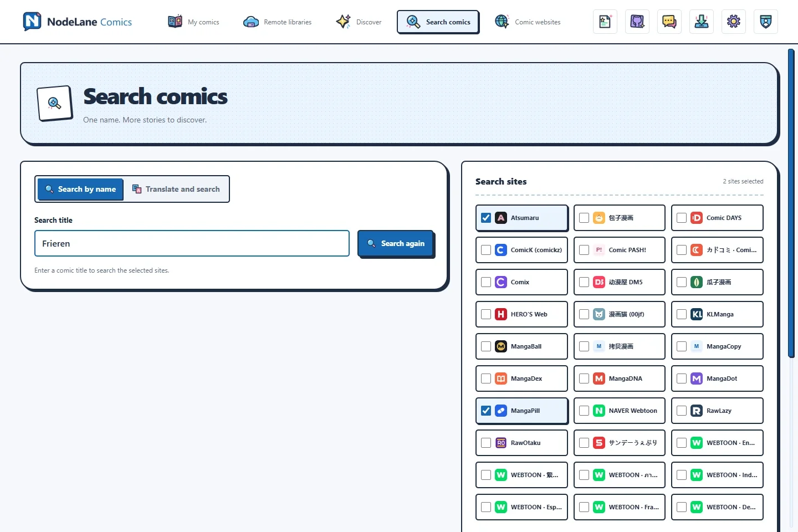The image size is (798, 532).
Task: Click the RawLazy site icon
Action: pos(697,411)
